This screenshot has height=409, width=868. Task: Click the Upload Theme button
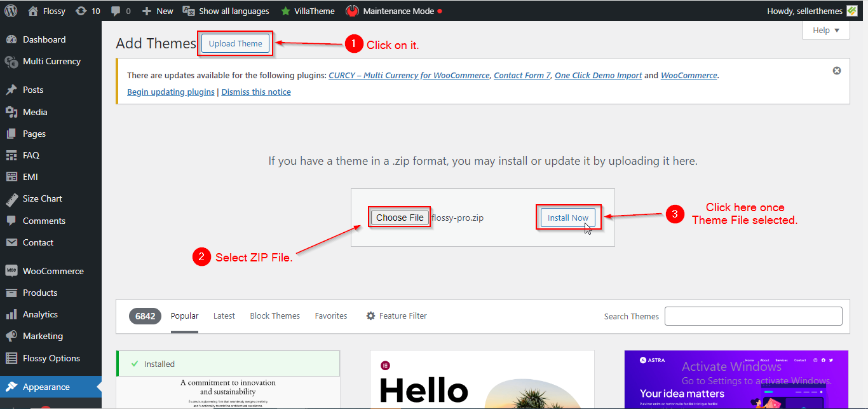tap(236, 43)
